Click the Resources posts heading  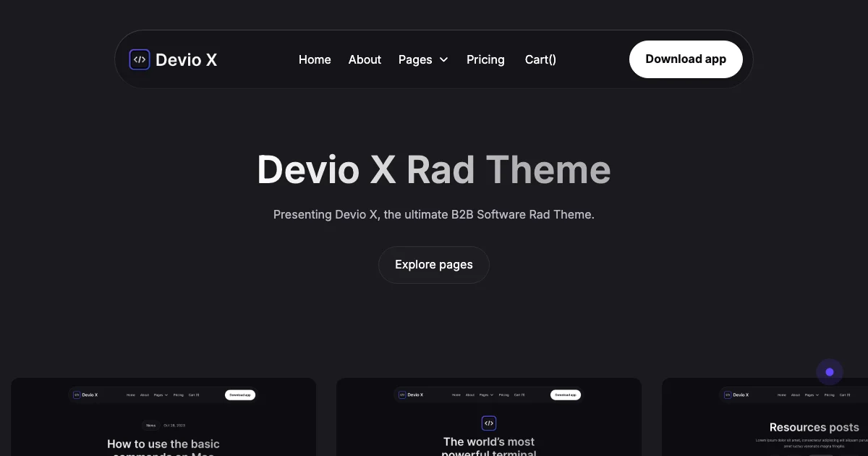[814, 427]
